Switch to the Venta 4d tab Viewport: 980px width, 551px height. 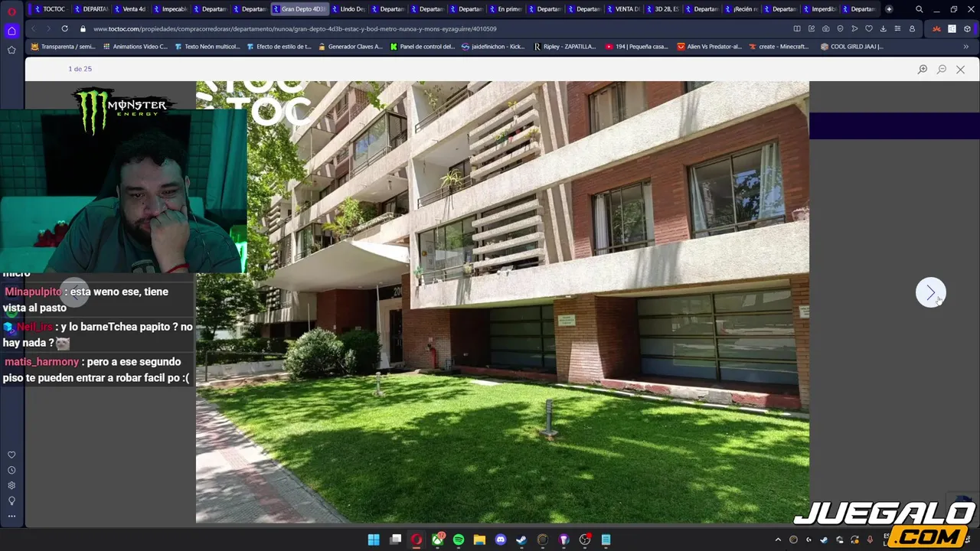point(129,9)
